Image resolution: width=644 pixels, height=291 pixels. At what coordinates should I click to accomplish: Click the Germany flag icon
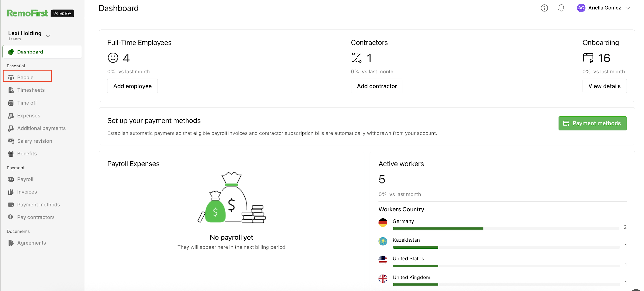pos(383,222)
